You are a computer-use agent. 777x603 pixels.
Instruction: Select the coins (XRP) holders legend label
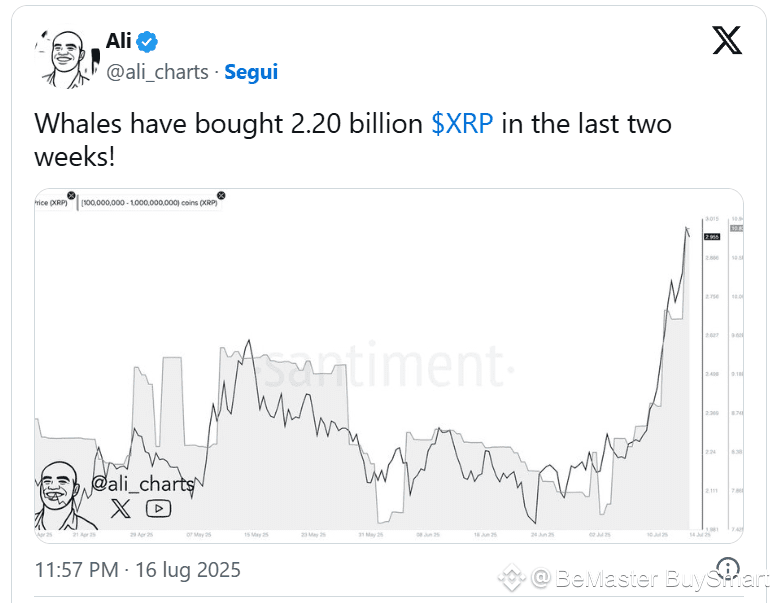point(149,203)
